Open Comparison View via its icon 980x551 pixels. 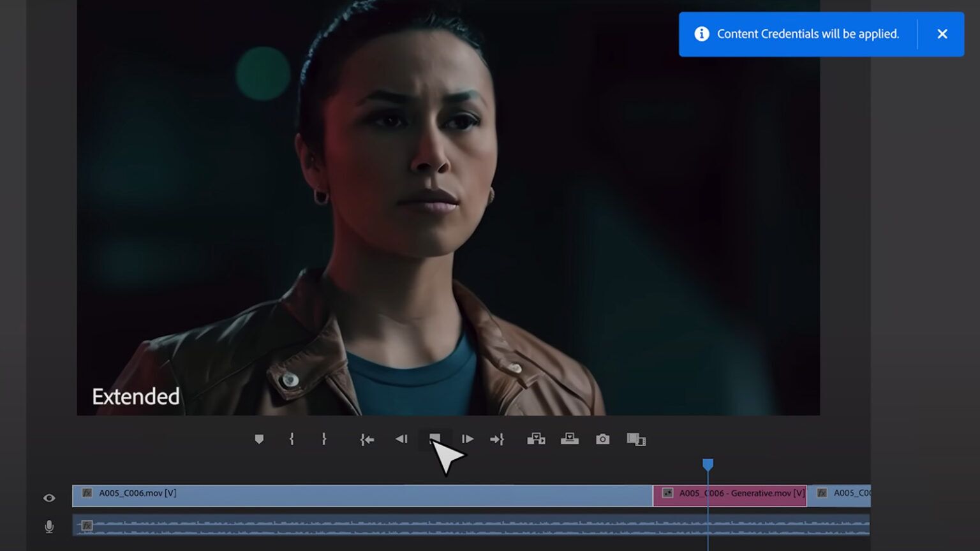(x=636, y=439)
